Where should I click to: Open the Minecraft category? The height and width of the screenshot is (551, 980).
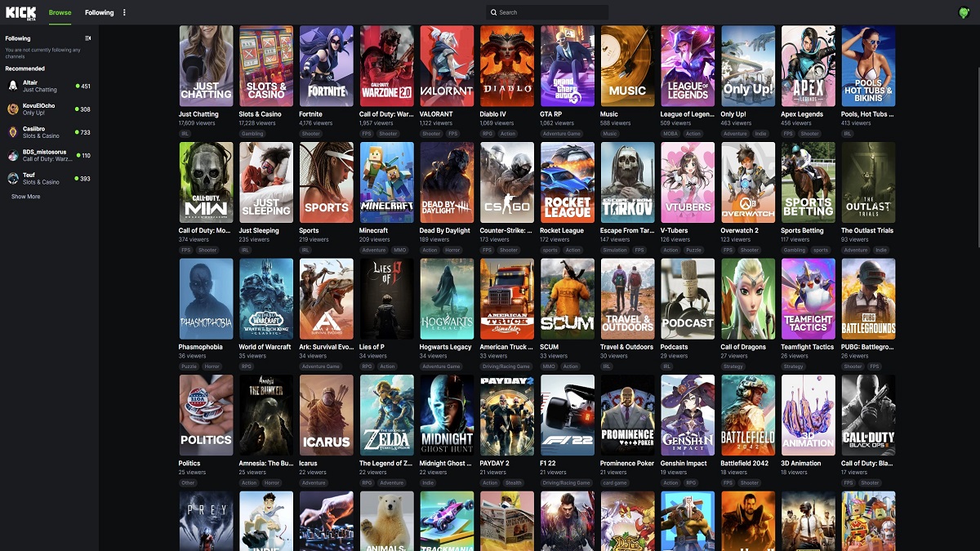pyautogui.click(x=386, y=181)
